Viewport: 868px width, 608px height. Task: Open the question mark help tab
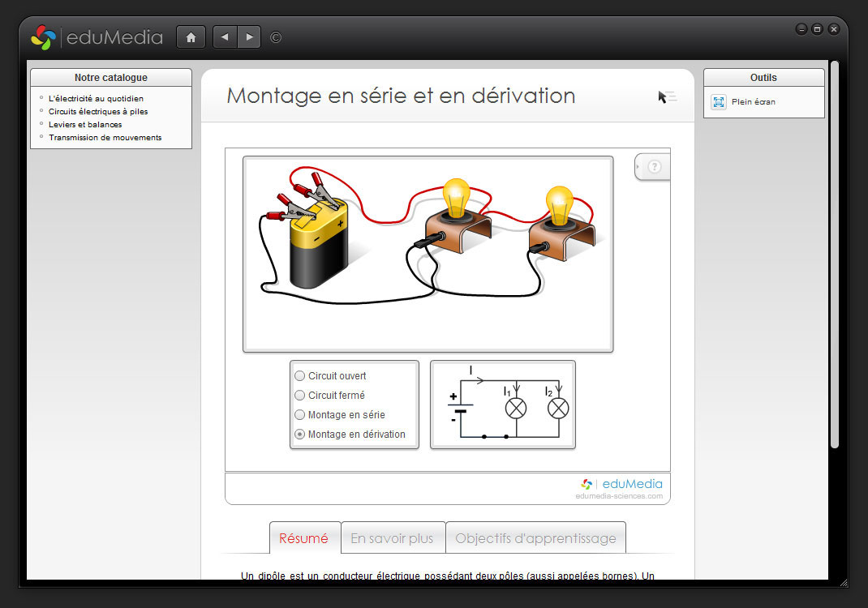pos(655,167)
